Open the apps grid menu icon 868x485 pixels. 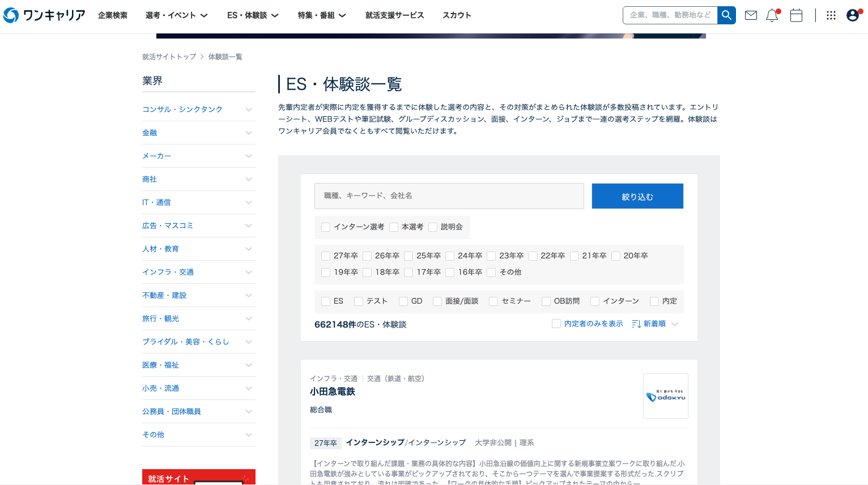831,15
